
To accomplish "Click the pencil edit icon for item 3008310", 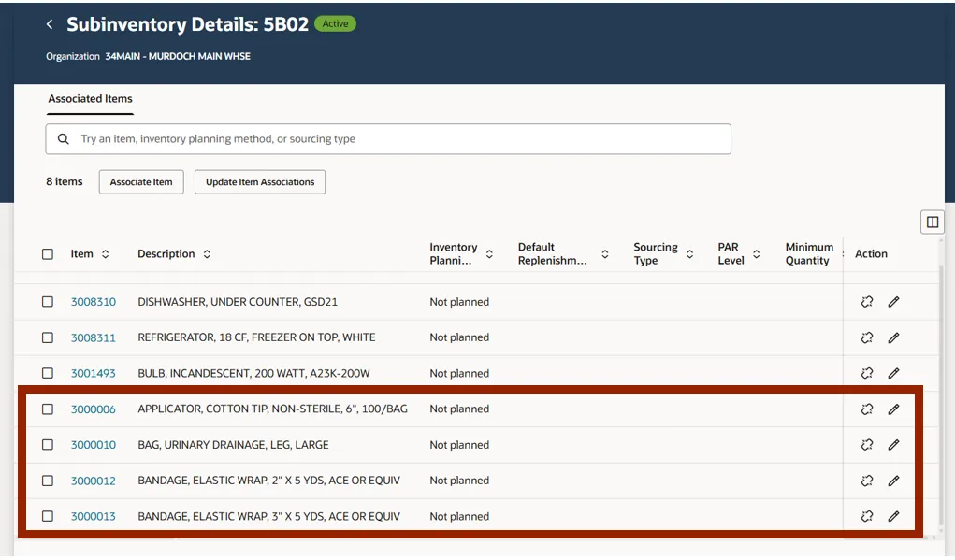I will 893,302.
